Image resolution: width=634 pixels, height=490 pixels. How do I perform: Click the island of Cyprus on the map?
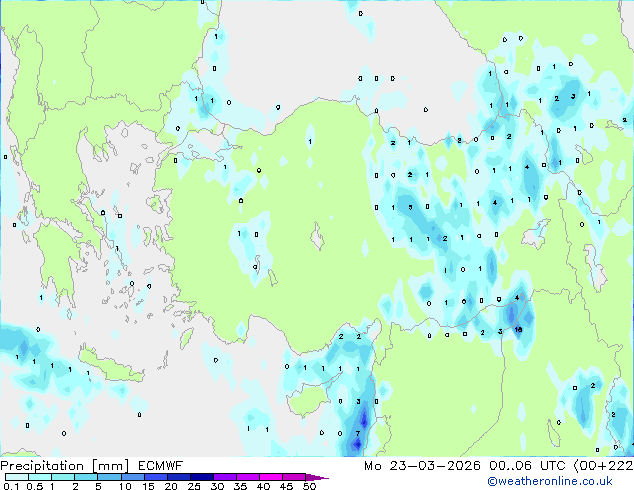click(x=309, y=398)
